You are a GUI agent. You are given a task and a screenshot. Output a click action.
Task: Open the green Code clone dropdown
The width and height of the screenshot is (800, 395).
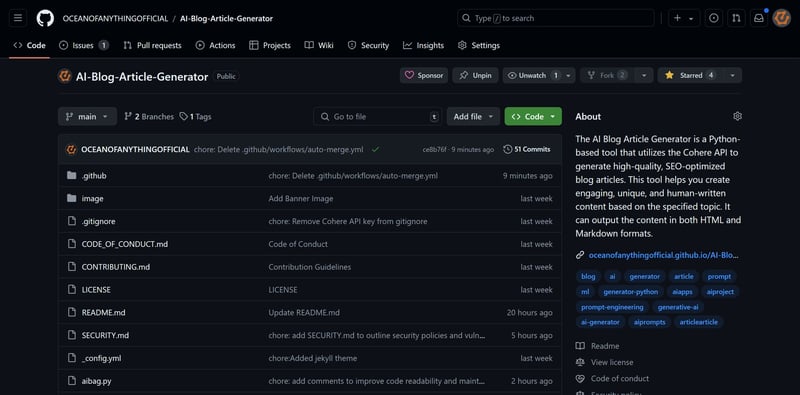pos(533,116)
